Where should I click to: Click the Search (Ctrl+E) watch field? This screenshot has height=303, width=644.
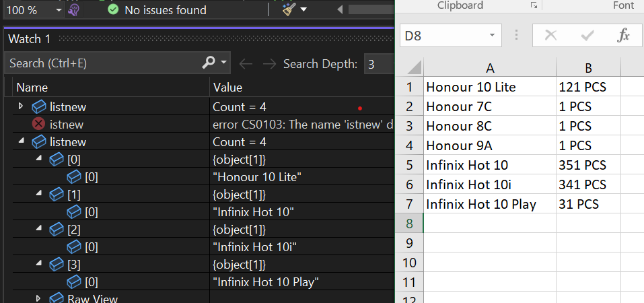pyautogui.click(x=103, y=63)
